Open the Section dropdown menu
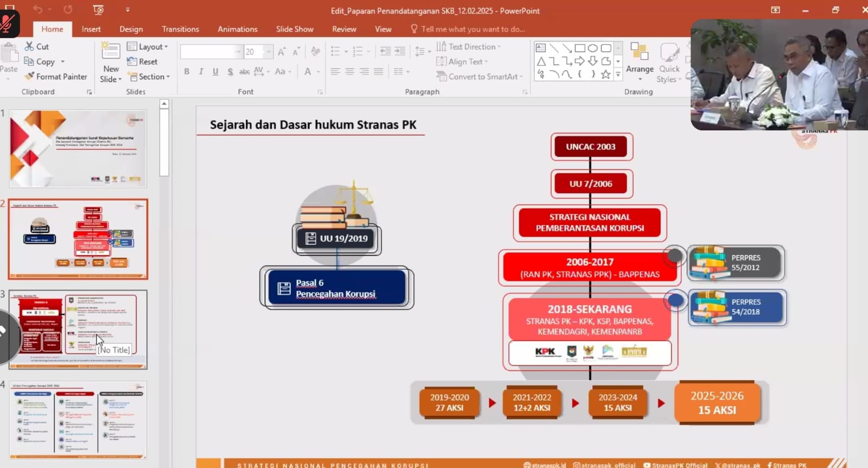Image resolution: width=868 pixels, height=468 pixels. [149, 77]
